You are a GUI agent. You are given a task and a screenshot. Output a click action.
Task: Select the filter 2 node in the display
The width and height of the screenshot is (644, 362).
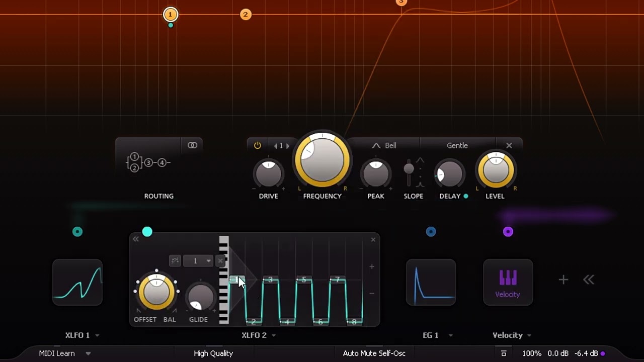246,15
